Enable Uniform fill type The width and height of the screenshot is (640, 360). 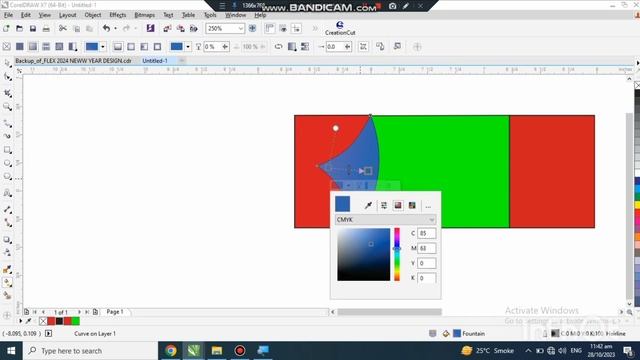[x=20, y=47]
